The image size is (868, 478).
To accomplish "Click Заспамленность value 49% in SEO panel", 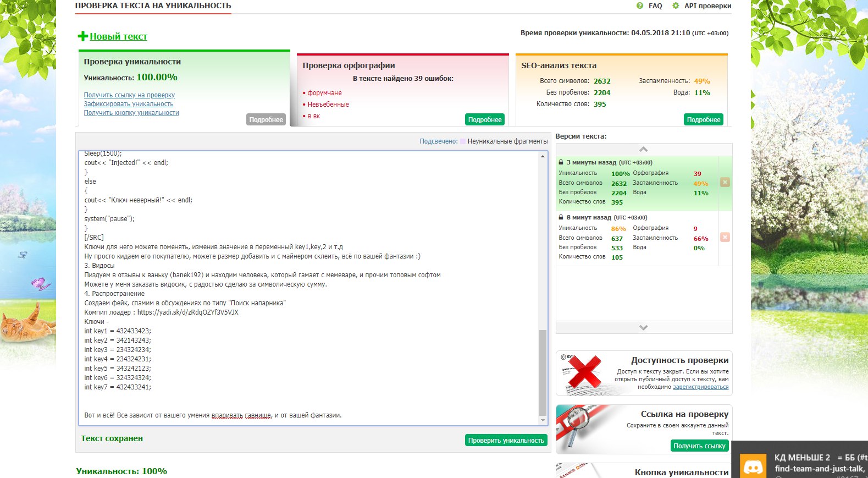I will click(x=702, y=81).
